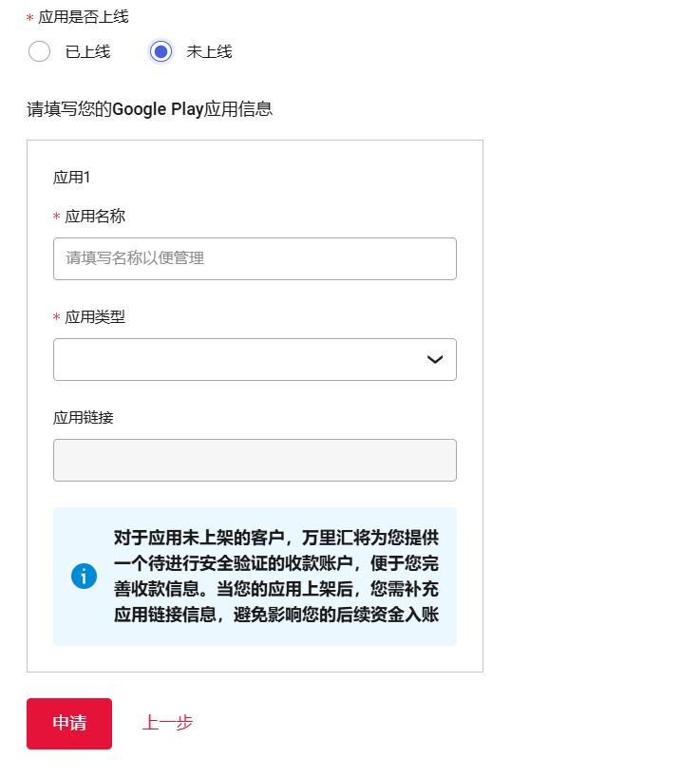Click the blue info circle icon

(x=84, y=576)
